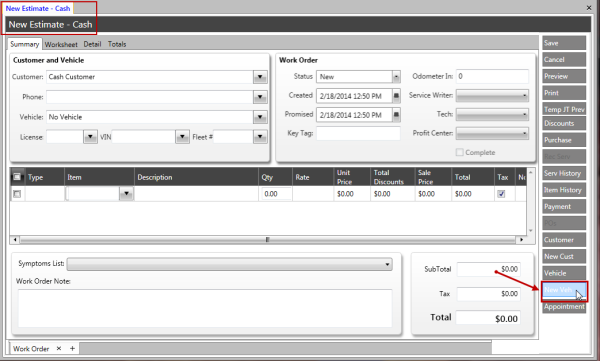Viewport: 600px width, 361px height.
Task: Click the Print button
Action: [x=564, y=93]
